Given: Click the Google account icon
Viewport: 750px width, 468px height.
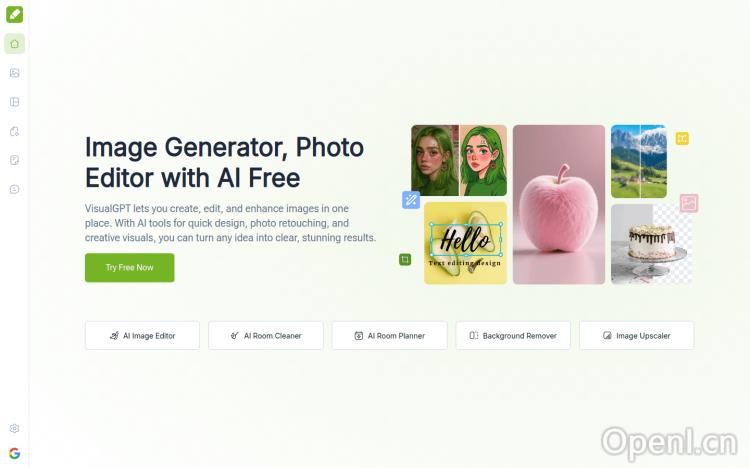Looking at the screenshot, I should pyautogui.click(x=14, y=453).
